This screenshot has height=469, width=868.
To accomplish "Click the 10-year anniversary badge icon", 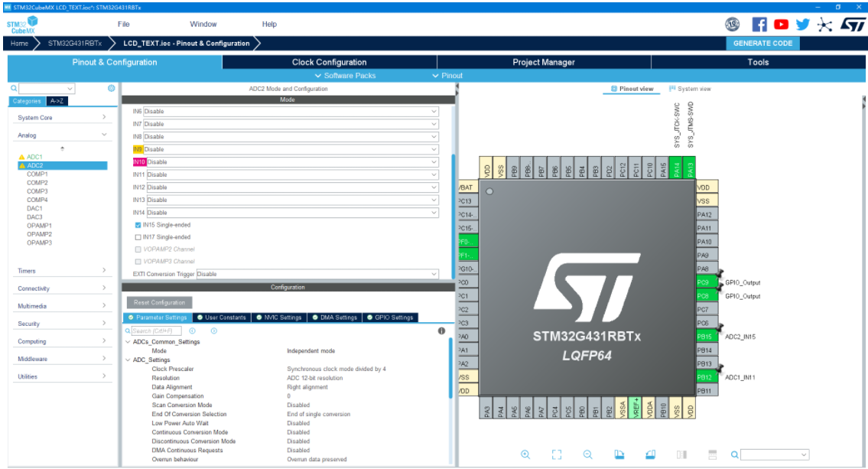I will (x=733, y=24).
